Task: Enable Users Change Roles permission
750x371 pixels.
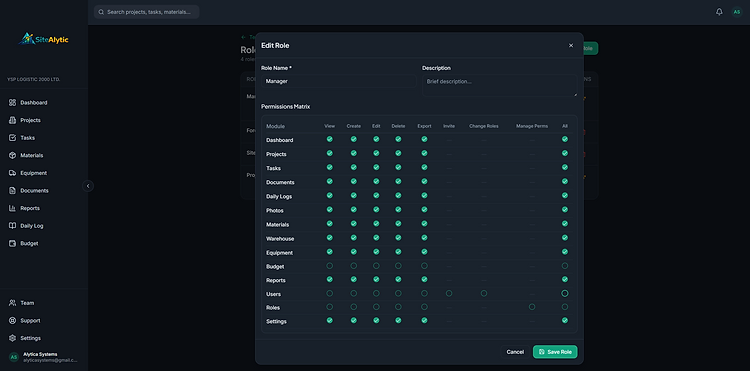Action: tap(484, 293)
